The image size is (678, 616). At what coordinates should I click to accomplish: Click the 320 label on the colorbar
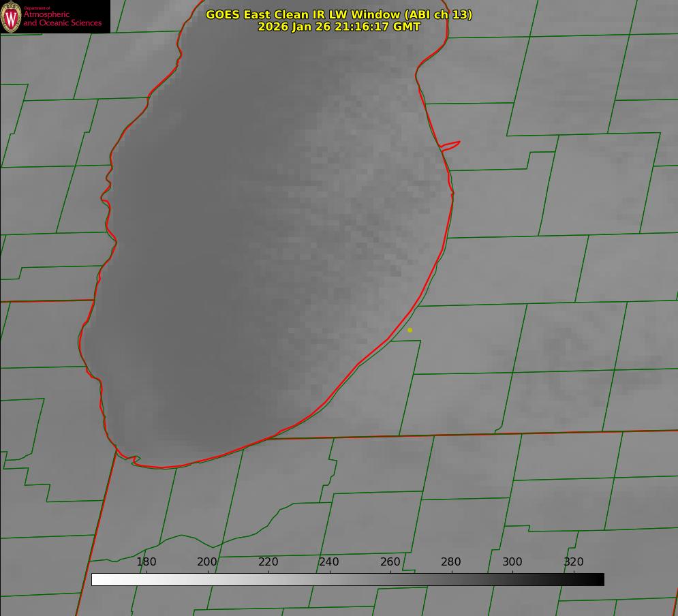[574, 561]
